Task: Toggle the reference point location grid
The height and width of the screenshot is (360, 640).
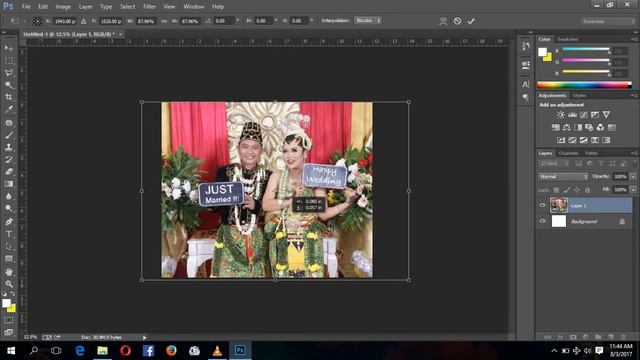Action: tap(37, 21)
